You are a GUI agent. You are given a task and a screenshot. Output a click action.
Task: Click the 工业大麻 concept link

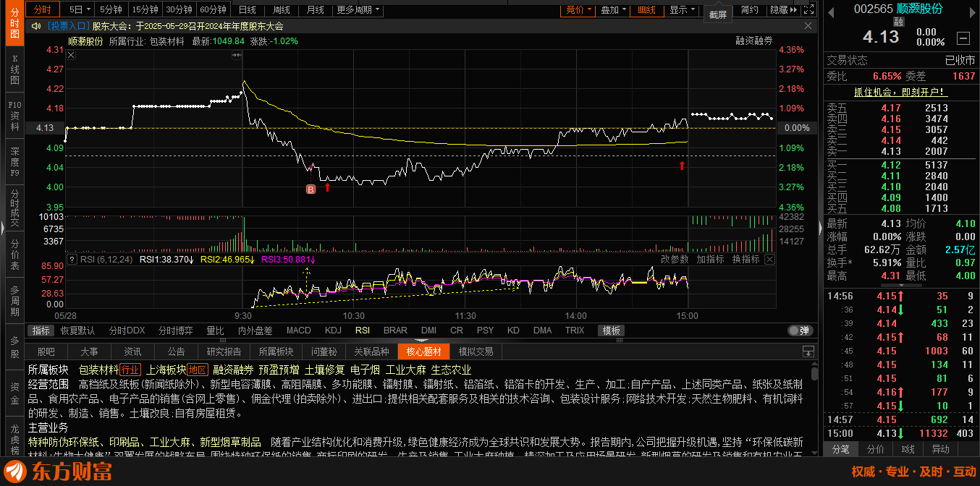[x=405, y=370]
